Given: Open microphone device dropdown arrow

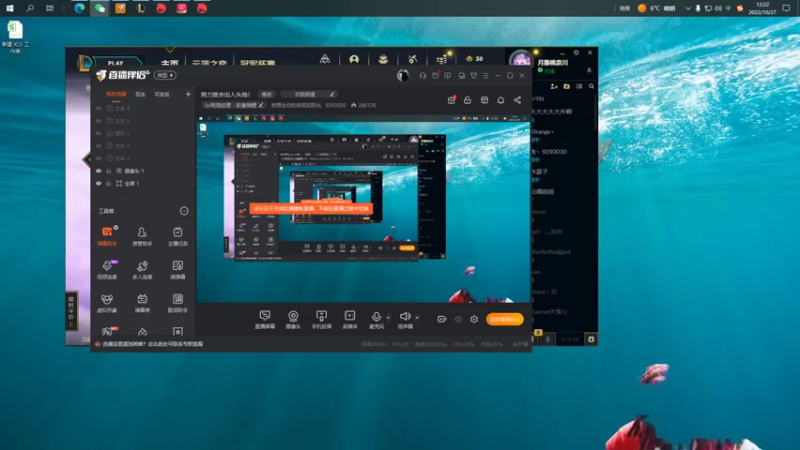Looking at the screenshot, I should pyautogui.click(x=388, y=317).
